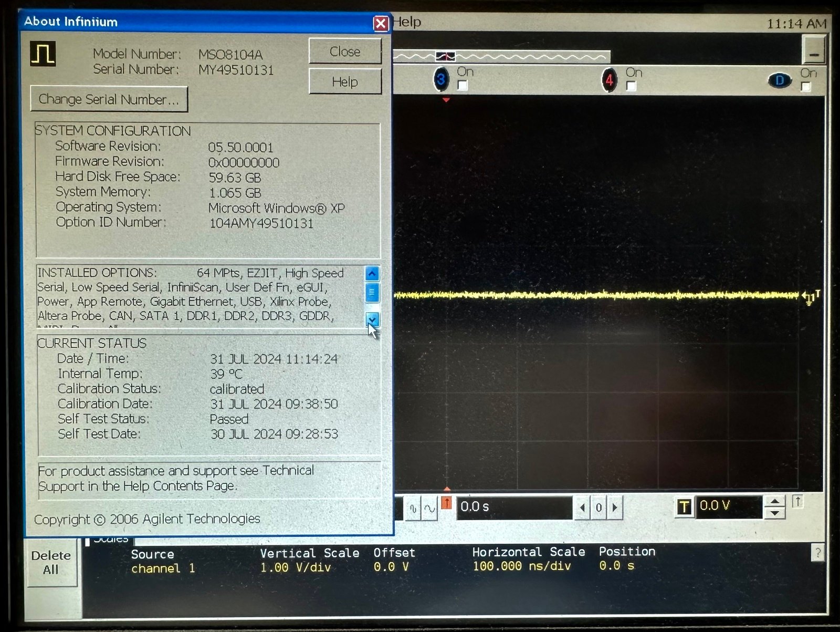This screenshot has height=632, width=840.
Task: Click the self test status Passed
Action: pos(229,419)
